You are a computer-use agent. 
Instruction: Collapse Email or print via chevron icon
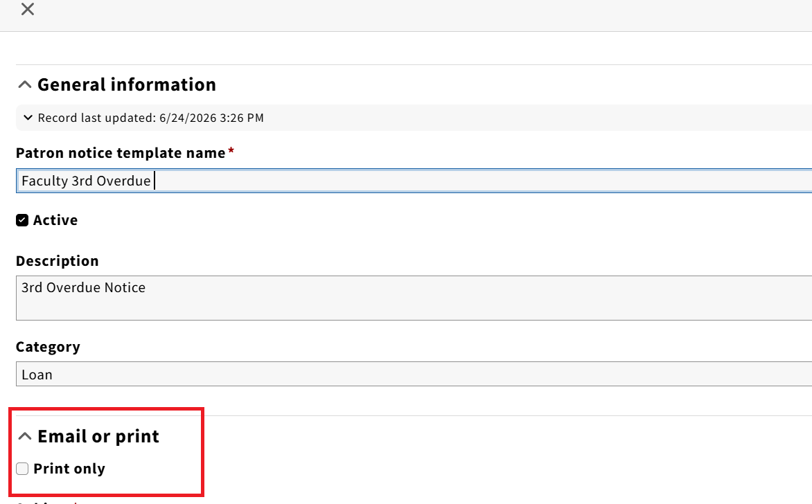[25, 436]
